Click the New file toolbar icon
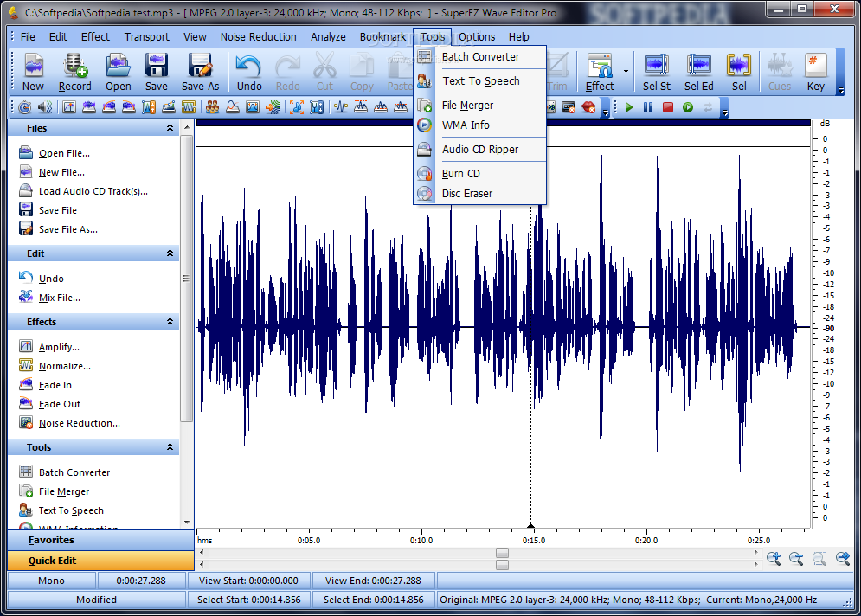This screenshot has width=861, height=616. [33, 72]
